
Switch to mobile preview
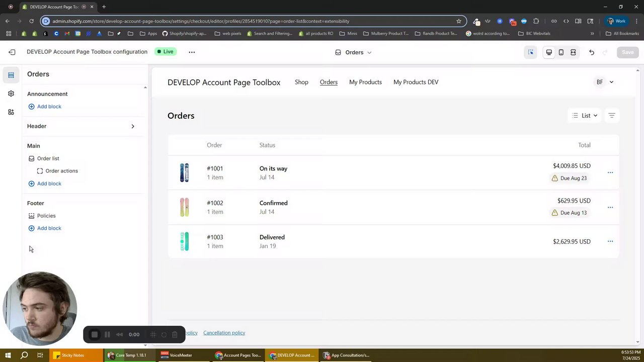561,52
